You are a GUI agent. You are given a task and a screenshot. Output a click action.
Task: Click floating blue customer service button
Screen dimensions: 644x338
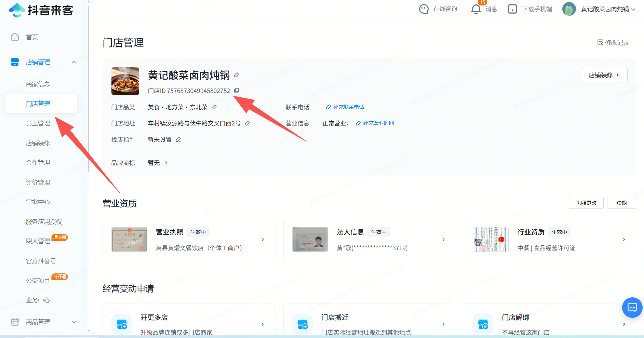(632, 308)
